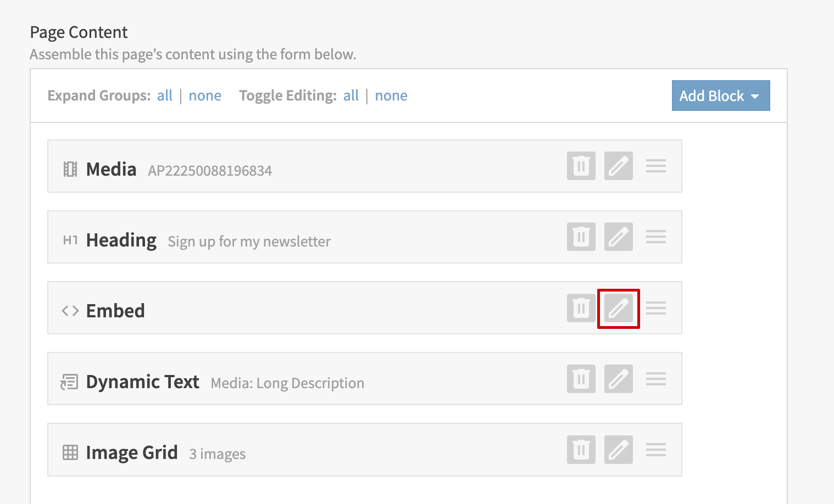Turn off editing for all blocks
The width and height of the screenshot is (834, 504).
[391, 96]
